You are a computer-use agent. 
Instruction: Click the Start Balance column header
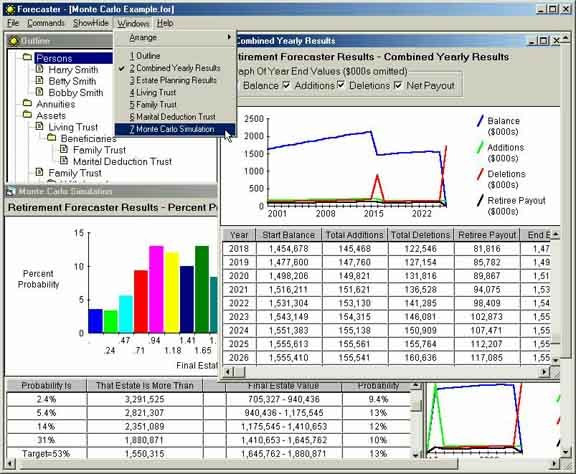click(289, 235)
